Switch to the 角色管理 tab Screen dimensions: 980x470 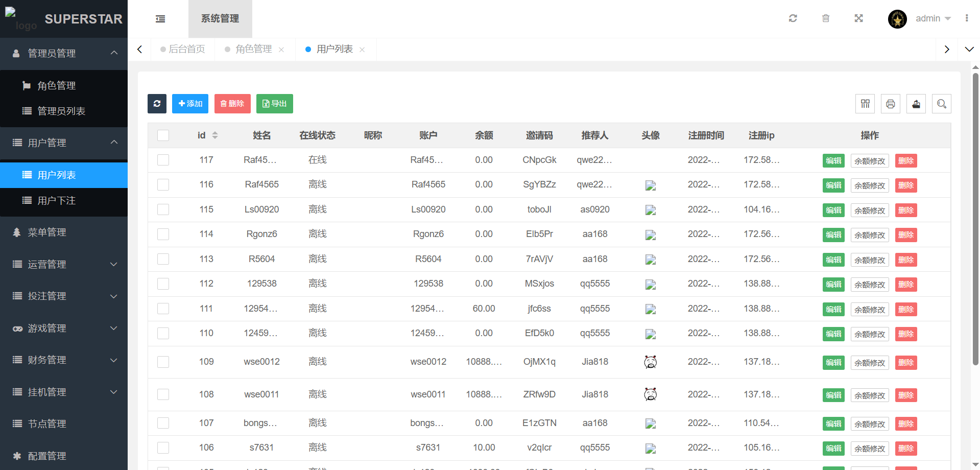253,49
